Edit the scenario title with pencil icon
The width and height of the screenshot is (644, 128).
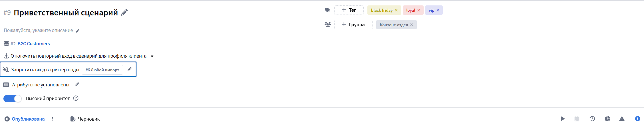(x=124, y=13)
